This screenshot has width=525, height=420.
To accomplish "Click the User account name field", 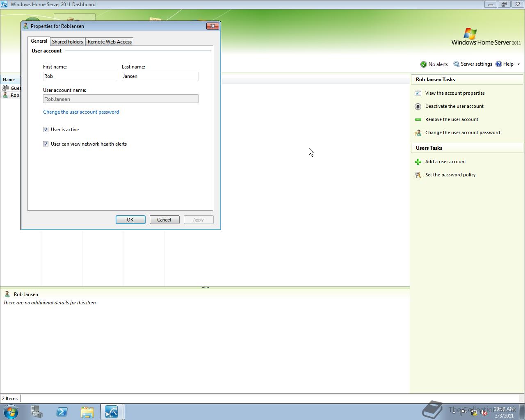I will coord(121,99).
